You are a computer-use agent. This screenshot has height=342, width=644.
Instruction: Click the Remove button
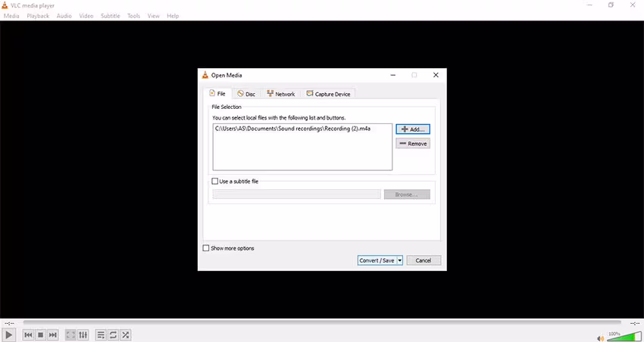click(413, 144)
